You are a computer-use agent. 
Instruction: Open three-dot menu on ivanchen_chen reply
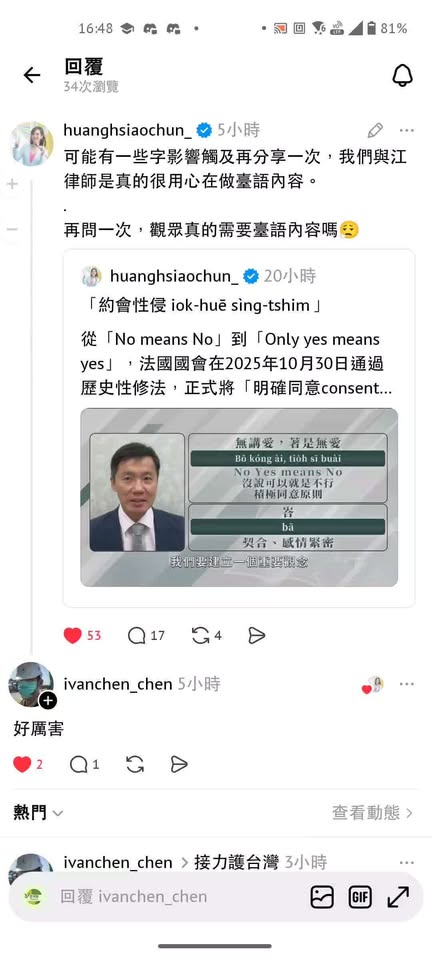coord(407,684)
